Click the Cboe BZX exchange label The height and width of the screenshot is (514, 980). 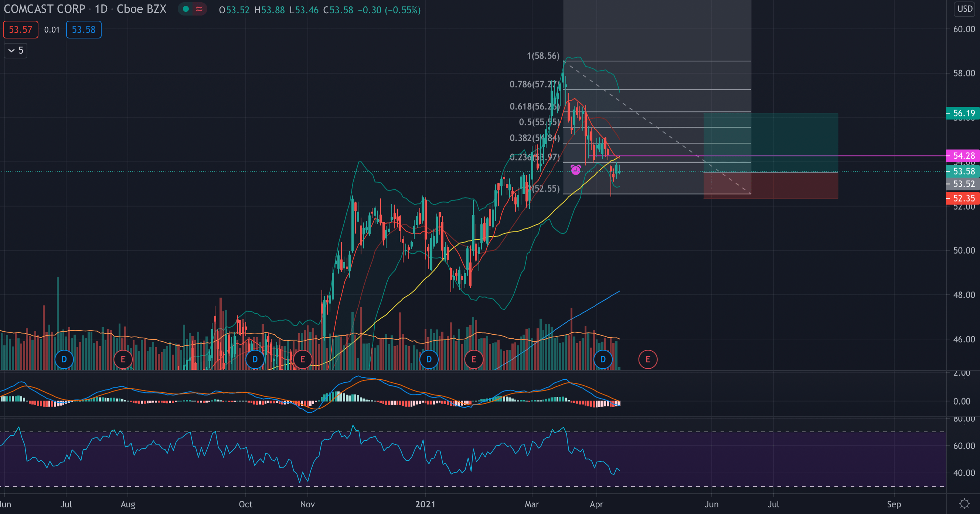coord(142,9)
